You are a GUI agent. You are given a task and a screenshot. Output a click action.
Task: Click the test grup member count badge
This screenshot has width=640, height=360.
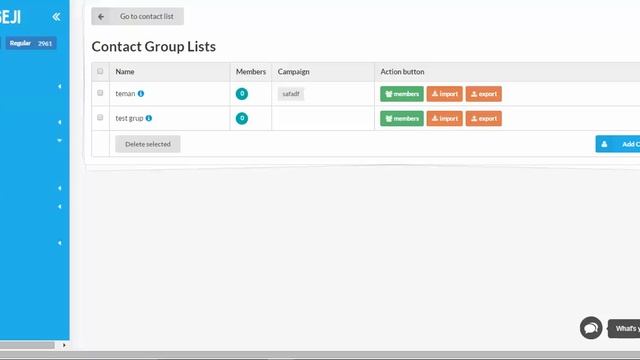click(242, 118)
